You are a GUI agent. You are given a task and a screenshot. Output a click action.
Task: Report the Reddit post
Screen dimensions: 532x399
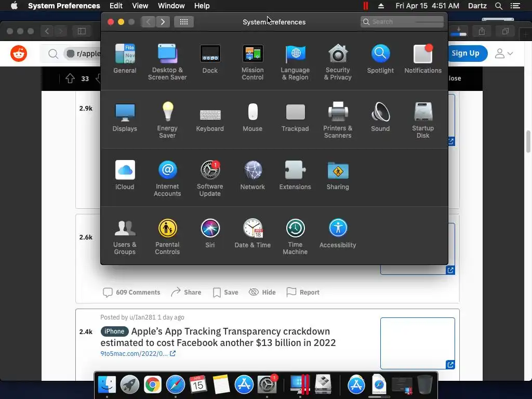[303, 292]
